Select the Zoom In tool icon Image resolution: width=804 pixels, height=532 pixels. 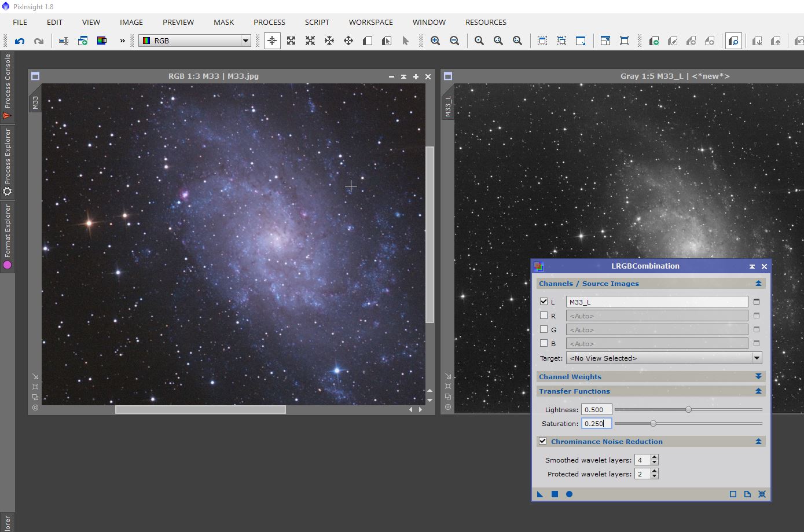pos(435,41)
